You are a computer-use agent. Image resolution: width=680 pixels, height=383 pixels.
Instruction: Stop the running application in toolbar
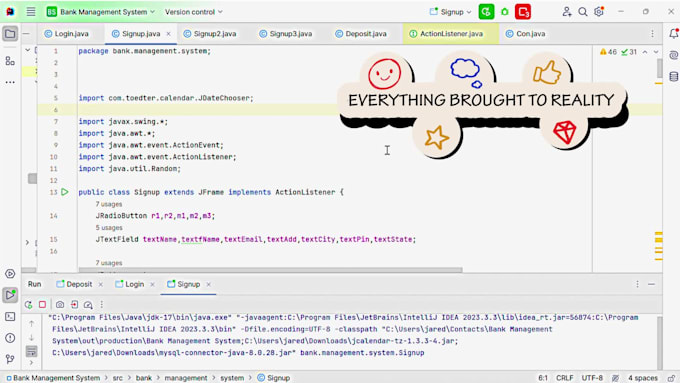tap(523, 12)
